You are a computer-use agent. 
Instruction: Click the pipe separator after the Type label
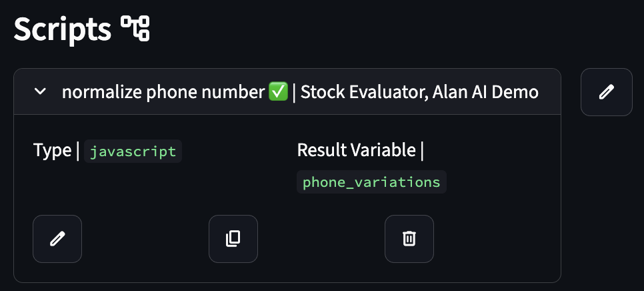(x=77, y=151)
